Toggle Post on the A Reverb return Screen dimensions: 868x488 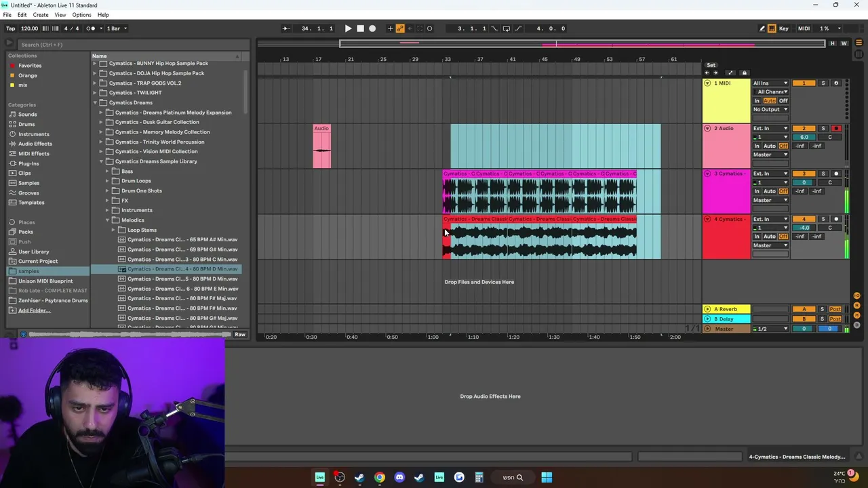coord(835,309)
